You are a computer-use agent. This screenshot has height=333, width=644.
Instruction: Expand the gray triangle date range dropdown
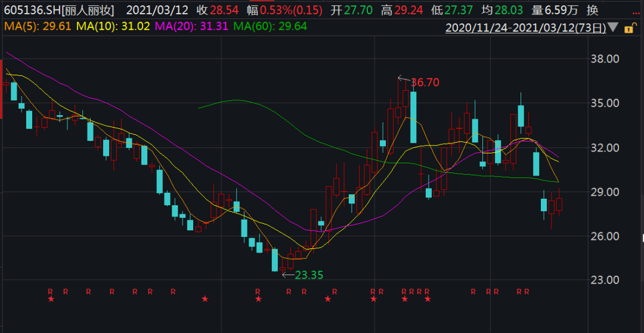[x=613, y=27]
